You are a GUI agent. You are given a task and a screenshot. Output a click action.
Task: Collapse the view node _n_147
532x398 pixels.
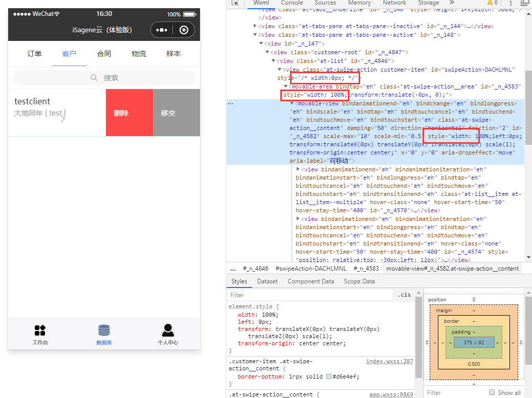pyautogui.click(x=261, y=43)
